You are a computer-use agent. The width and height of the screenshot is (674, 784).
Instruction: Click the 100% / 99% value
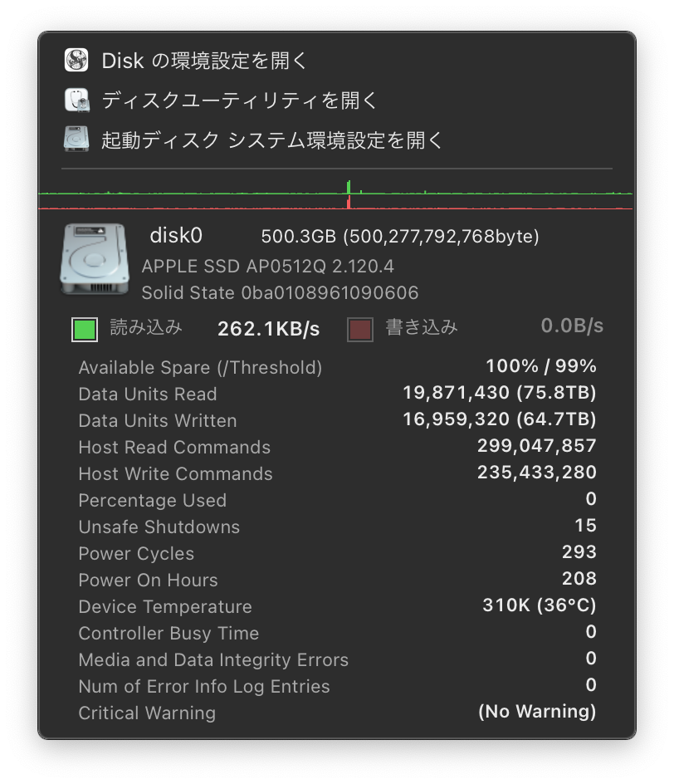click(541, 366)
